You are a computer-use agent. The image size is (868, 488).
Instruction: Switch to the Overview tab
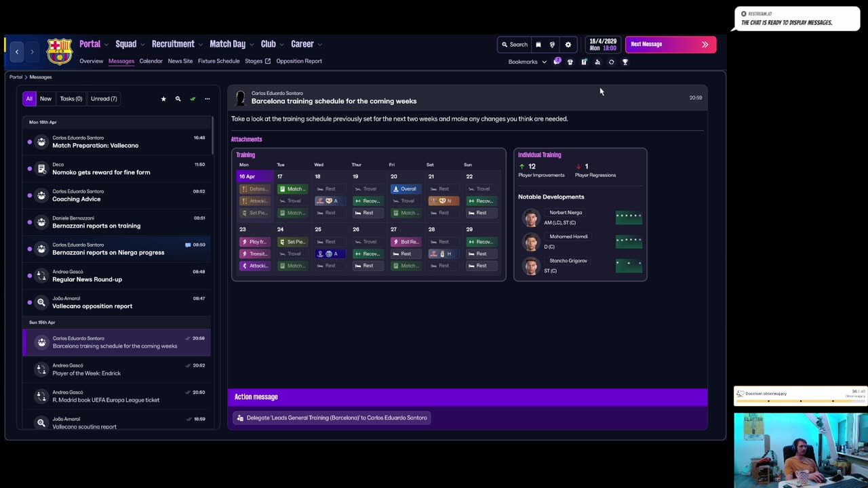point(92,61)
